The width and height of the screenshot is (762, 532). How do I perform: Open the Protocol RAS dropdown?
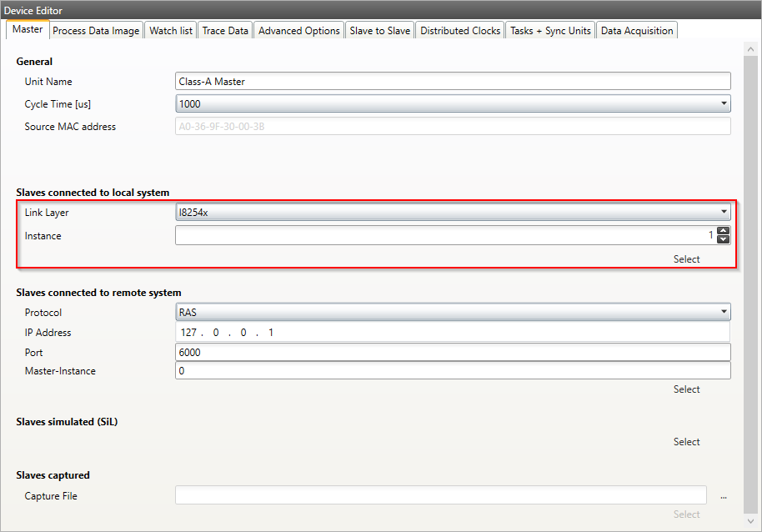point(724,313)
